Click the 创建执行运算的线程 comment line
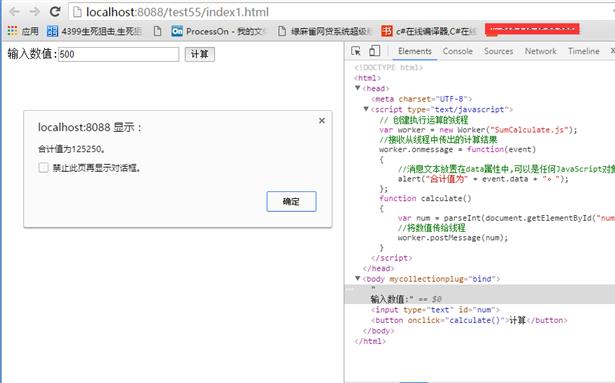The height and width of the screenshot is (383, 615). click(424, 120)
